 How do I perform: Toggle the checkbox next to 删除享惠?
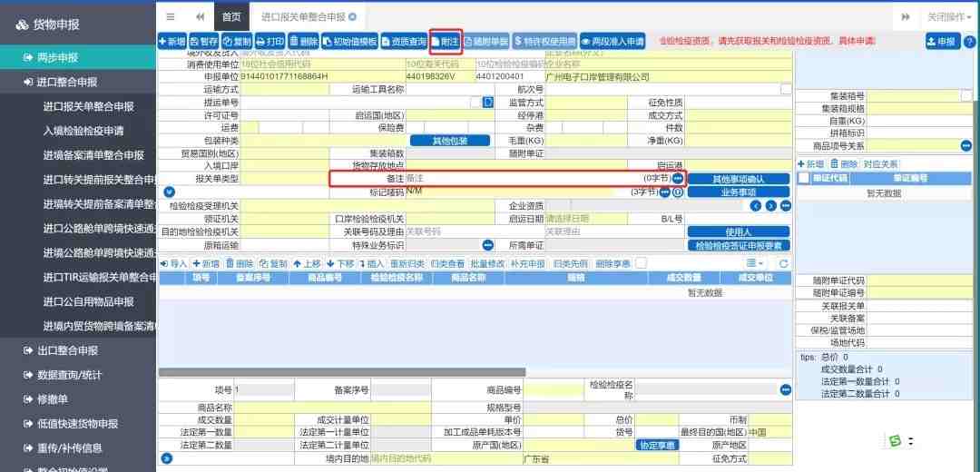(641, 264)
